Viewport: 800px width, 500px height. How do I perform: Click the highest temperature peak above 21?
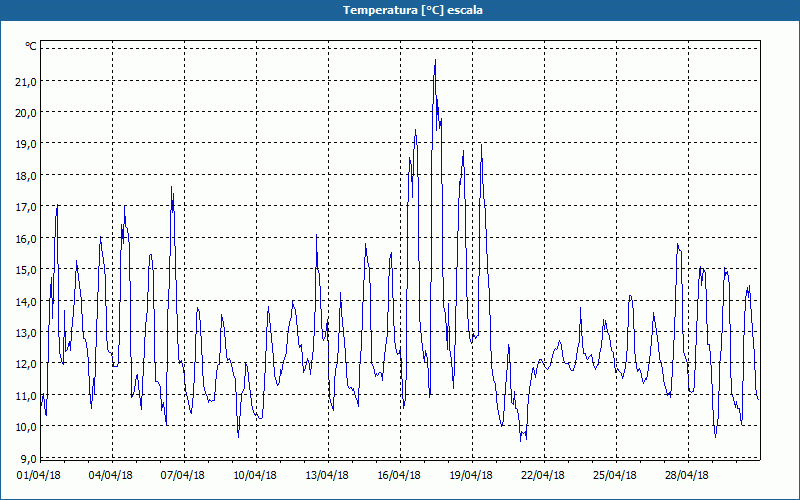[435, 61]
